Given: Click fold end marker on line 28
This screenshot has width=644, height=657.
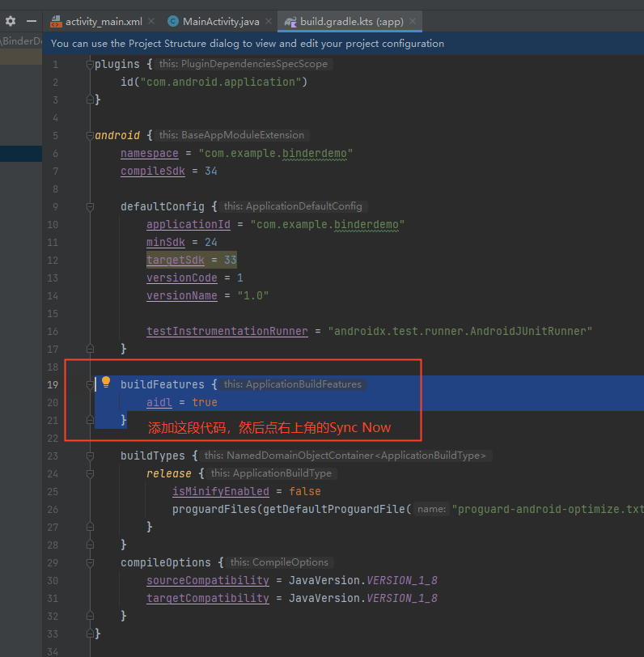Looking at the screenshot, I should [90, 545].
